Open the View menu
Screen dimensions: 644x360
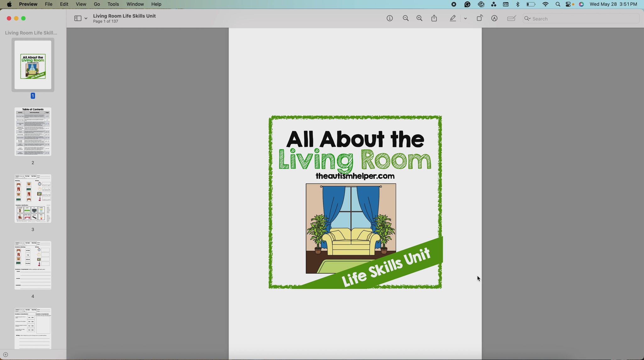(81, 4)
